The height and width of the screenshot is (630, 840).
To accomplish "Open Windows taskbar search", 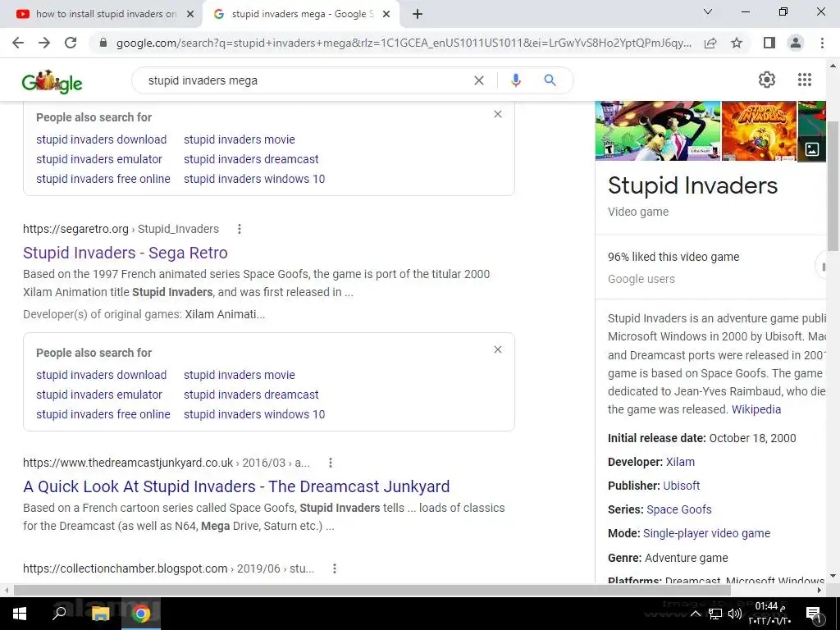I will (59, 612).
